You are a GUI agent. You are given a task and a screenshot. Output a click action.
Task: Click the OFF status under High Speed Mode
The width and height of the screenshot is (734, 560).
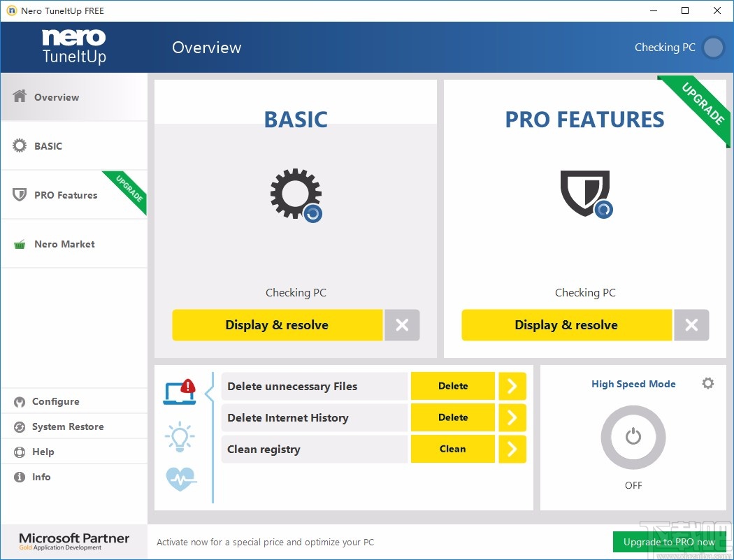(x=633, y=486)
